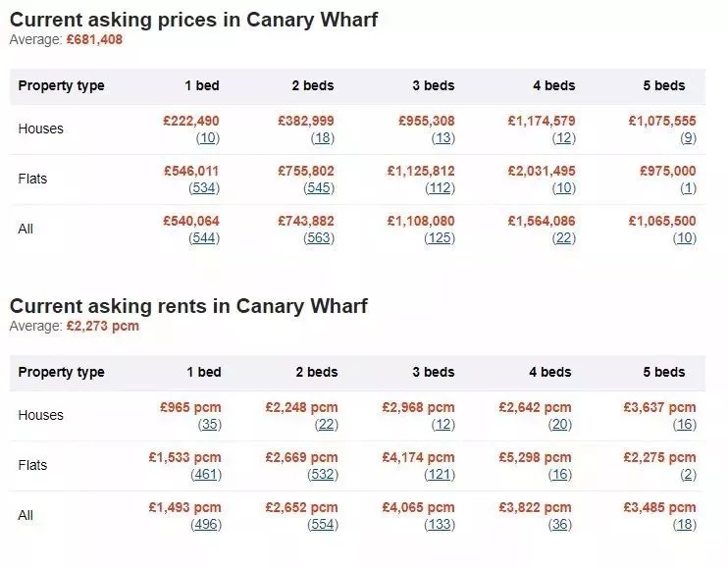728x567 pixels.
Task: Open the (496) all one-bed rentals link
Action: 206,525
